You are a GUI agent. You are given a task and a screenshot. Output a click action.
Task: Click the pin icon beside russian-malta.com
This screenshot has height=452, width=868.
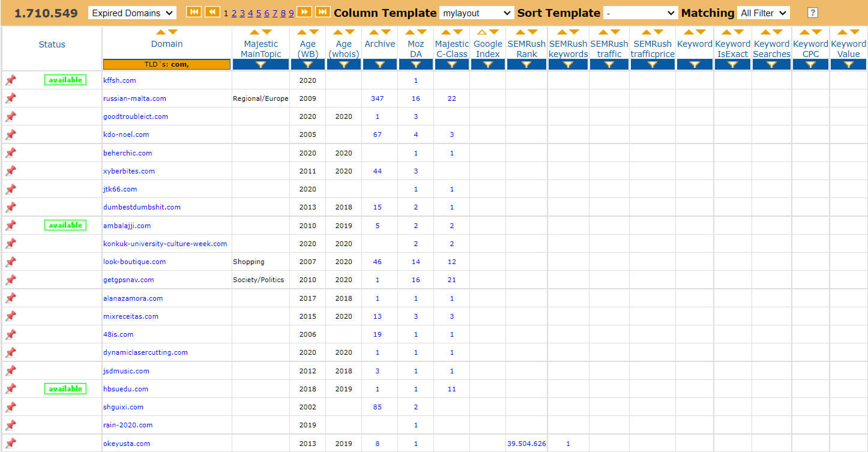pyautogui.click(x=10, y=98)
